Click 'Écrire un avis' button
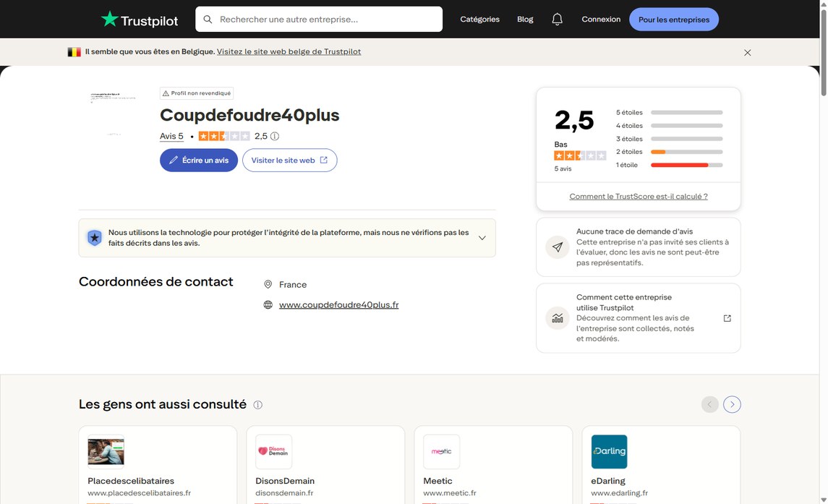Screen dimensions: 828x504 199,160
